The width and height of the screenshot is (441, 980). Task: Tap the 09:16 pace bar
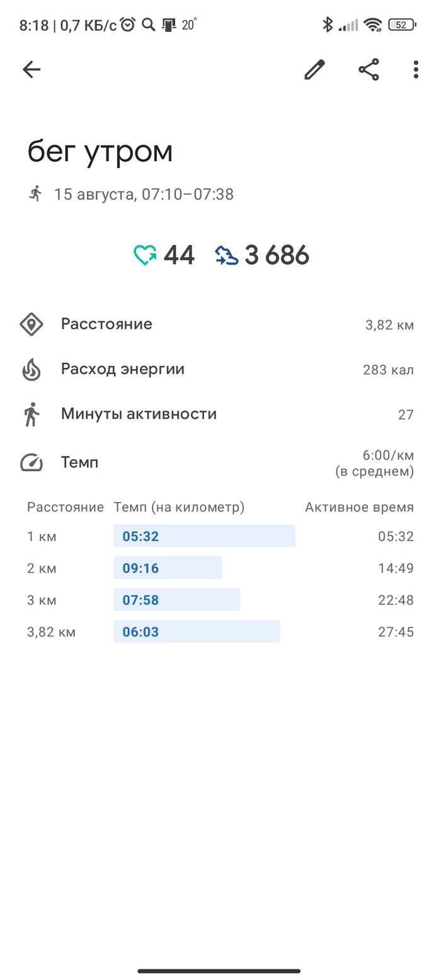click(168, 568)
